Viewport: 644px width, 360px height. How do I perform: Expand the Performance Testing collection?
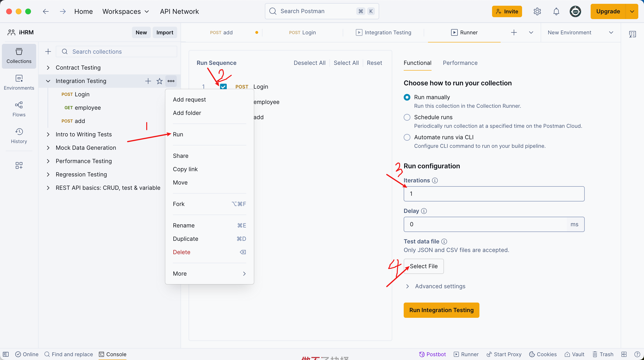tap(48, 161)
